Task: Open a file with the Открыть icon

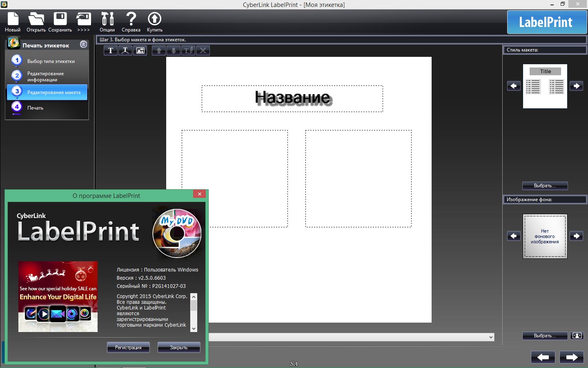Action: pos(36,19)
